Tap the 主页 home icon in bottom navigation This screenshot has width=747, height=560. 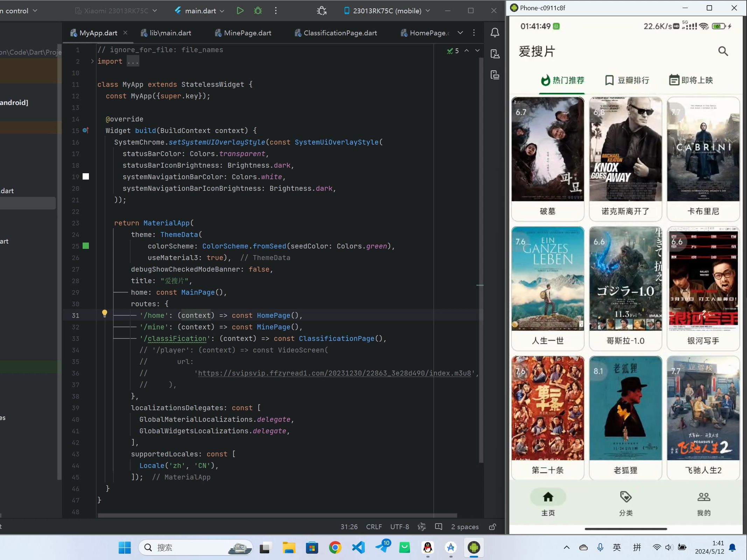click(x=548, y=497)
